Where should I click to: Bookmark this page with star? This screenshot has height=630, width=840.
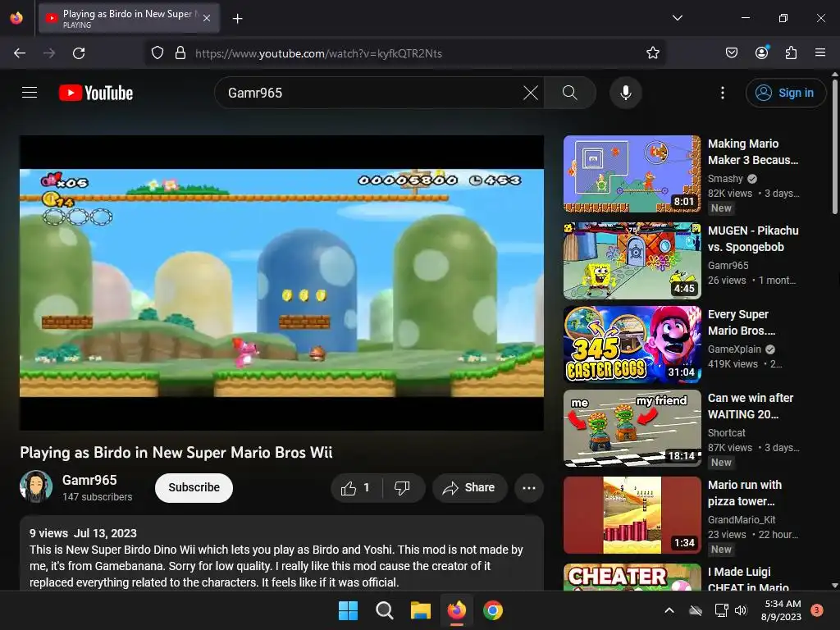[x=652, y=53]
